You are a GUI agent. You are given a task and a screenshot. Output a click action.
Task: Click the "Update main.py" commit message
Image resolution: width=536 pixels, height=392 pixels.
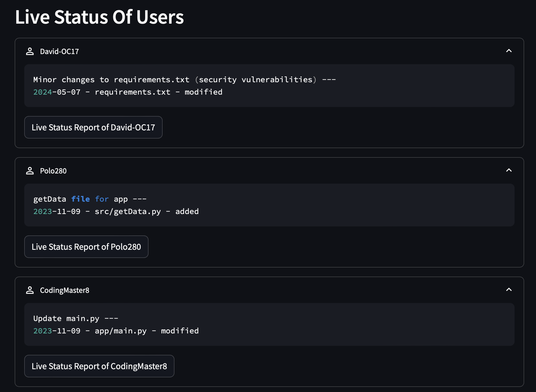(66, 318)
